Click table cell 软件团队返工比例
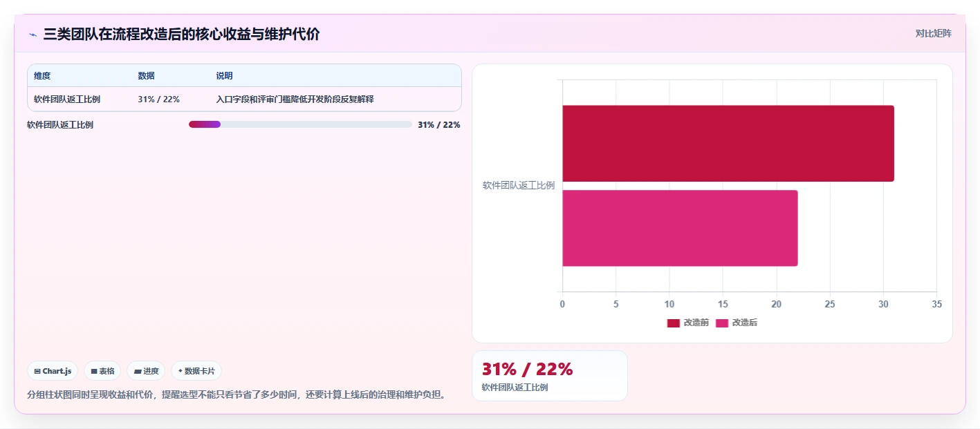 (x=67, y=99)
